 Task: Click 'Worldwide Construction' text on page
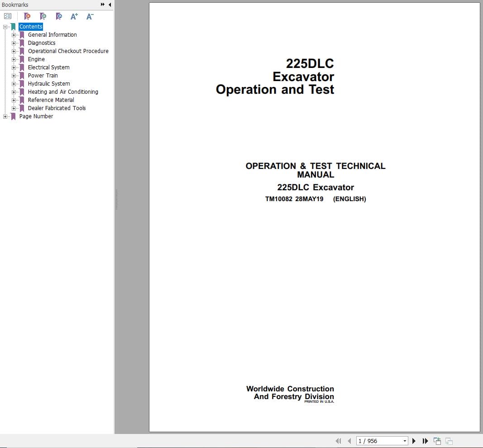(290, 389)
